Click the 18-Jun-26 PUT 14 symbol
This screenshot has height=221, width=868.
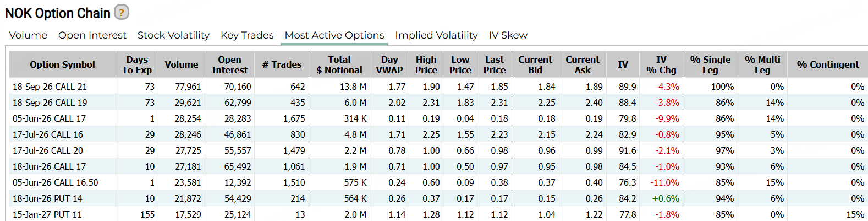(47, 198)
